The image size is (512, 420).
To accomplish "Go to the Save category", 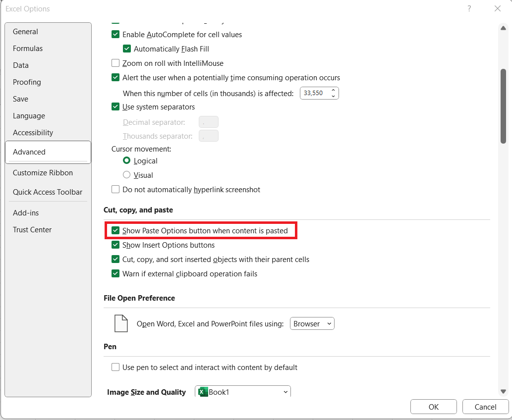I will point(48,99).
